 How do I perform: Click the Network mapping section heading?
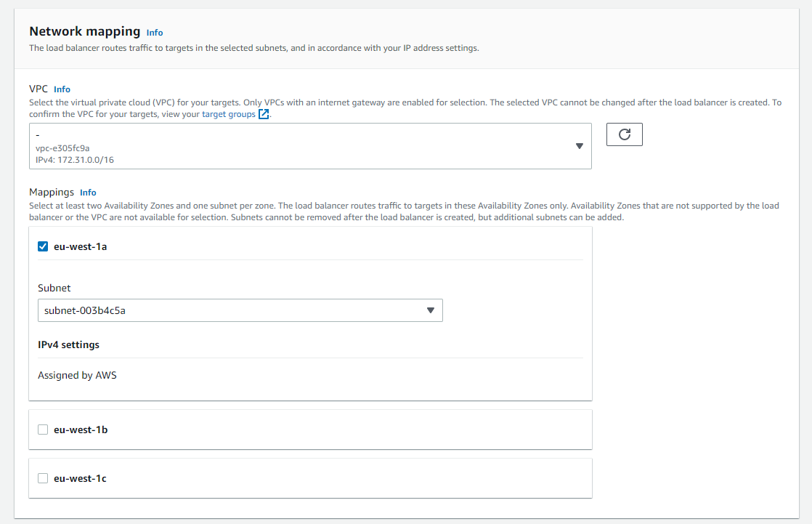click(84, 31)
